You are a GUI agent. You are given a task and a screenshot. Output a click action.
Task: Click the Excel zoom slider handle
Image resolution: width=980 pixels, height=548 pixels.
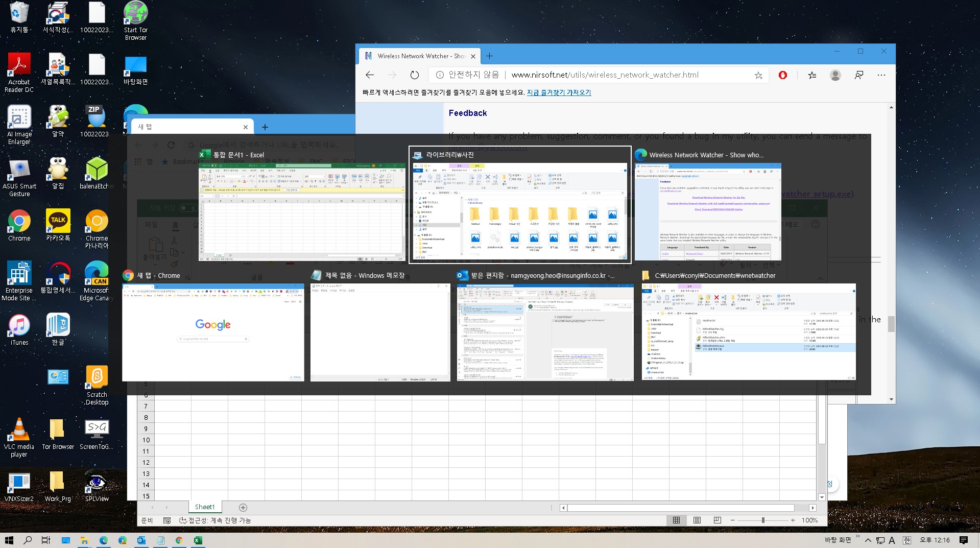point(763,520)
